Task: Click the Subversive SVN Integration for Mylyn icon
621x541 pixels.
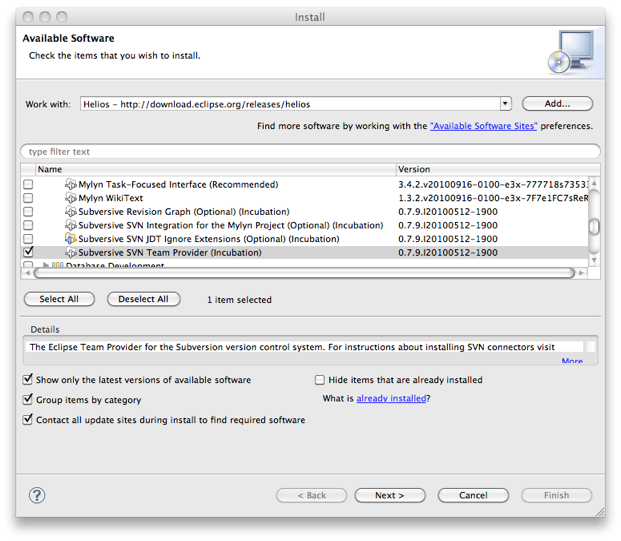Action: click(x=70, y=225)
